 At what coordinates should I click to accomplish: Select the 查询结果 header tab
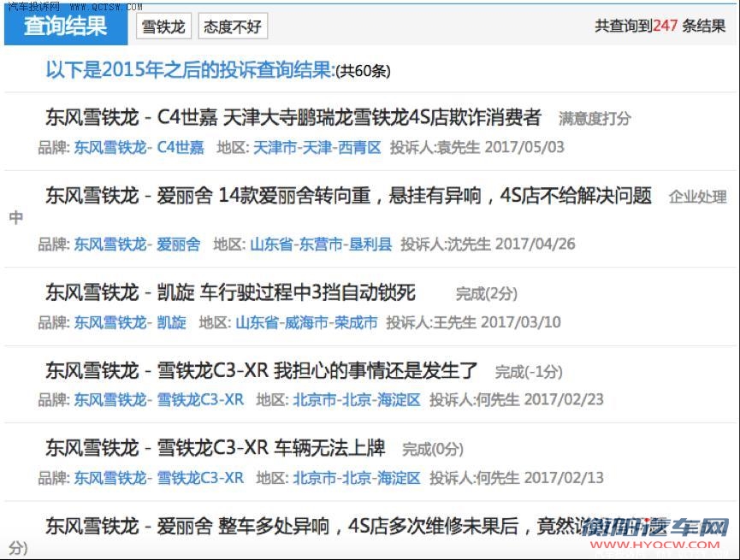66,26
